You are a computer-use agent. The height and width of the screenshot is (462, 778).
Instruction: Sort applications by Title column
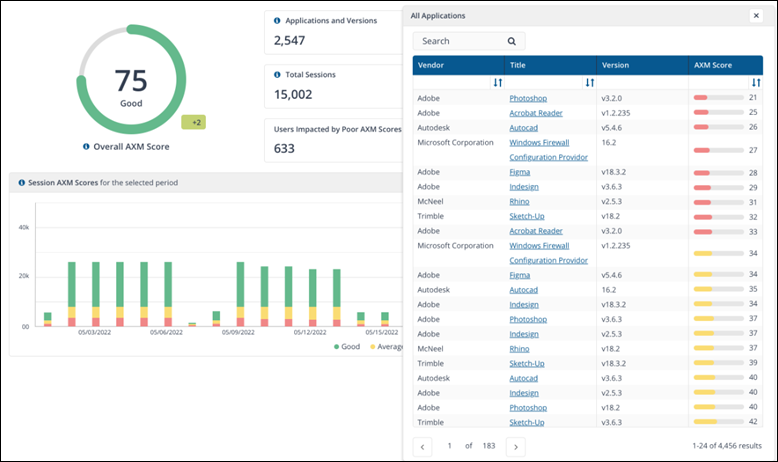[589, 83]
